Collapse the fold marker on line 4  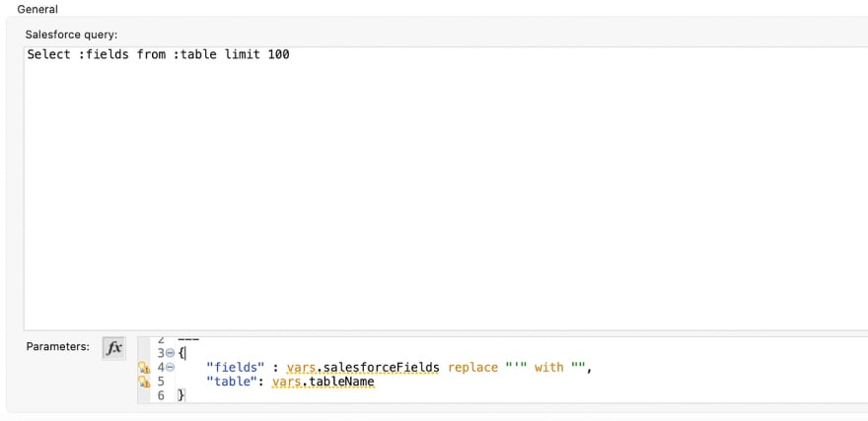point(171,368)
